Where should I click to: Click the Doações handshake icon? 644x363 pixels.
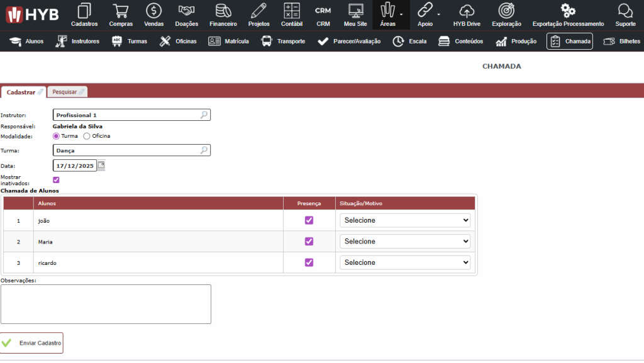pyautogui.click(x=186, y=11)
